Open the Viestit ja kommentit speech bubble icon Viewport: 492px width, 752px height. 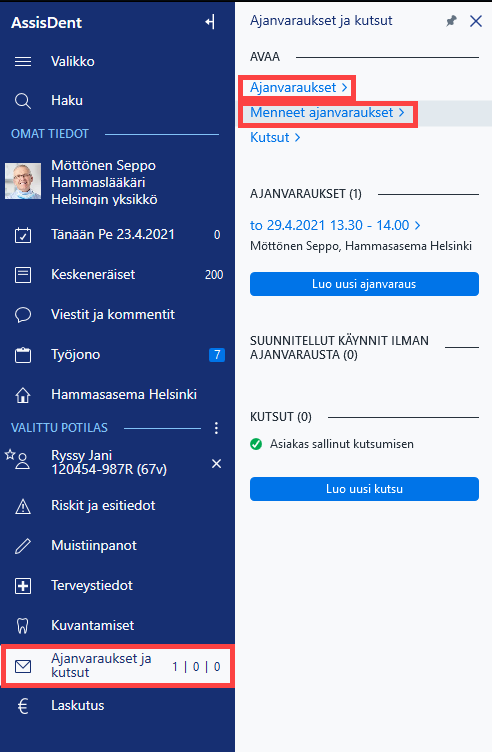[x=23, y=315]
